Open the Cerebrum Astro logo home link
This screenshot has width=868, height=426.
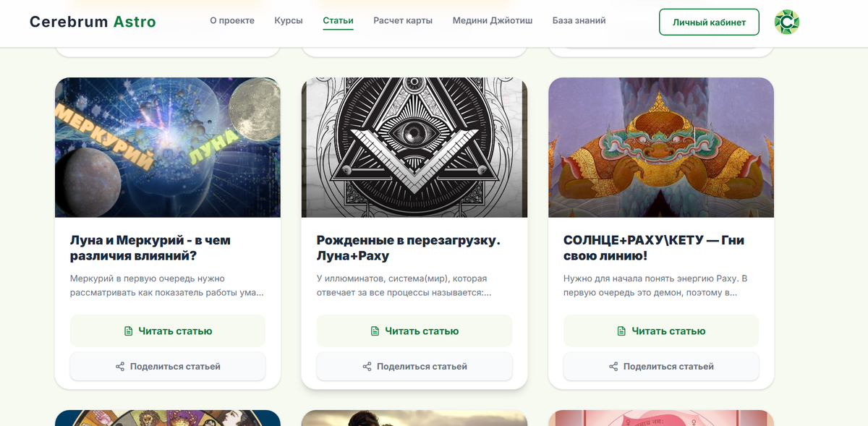93,22
